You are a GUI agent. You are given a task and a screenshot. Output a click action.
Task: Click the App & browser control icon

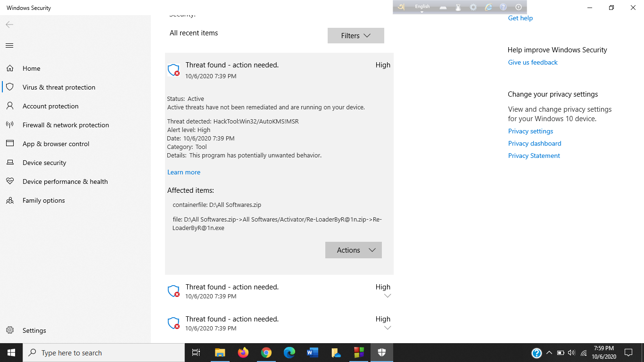click(9, 144)
